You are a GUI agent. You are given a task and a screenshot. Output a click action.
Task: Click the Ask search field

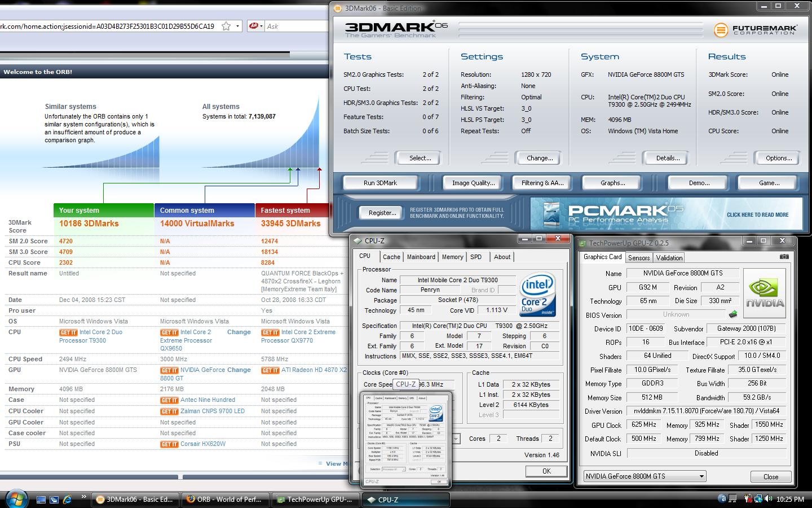(x=296, y=26)
